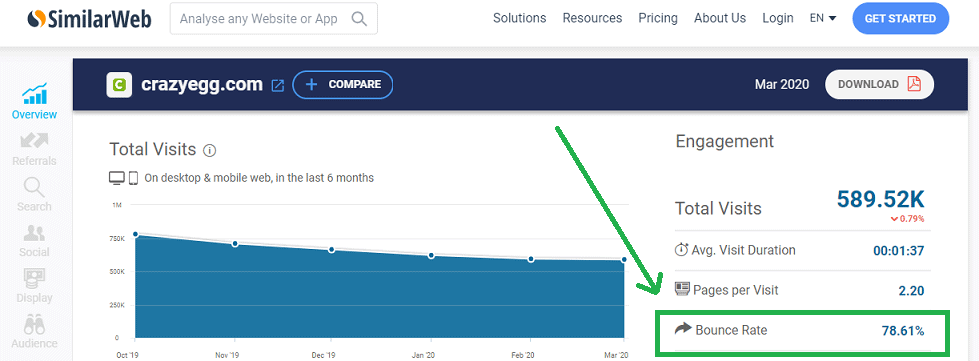Click the Avg. Visit Duration stopwatch icon

click(681, 250)
